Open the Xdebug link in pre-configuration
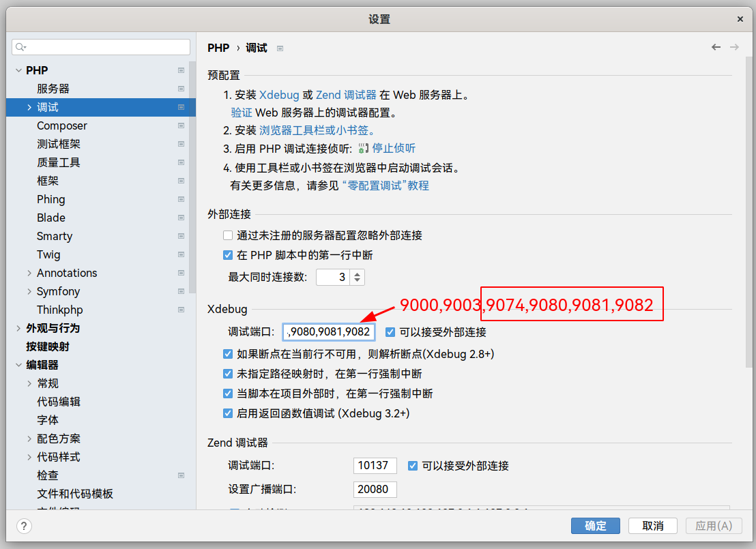The height and width of the screenshot is (549, 756). (x=279, y=95)
